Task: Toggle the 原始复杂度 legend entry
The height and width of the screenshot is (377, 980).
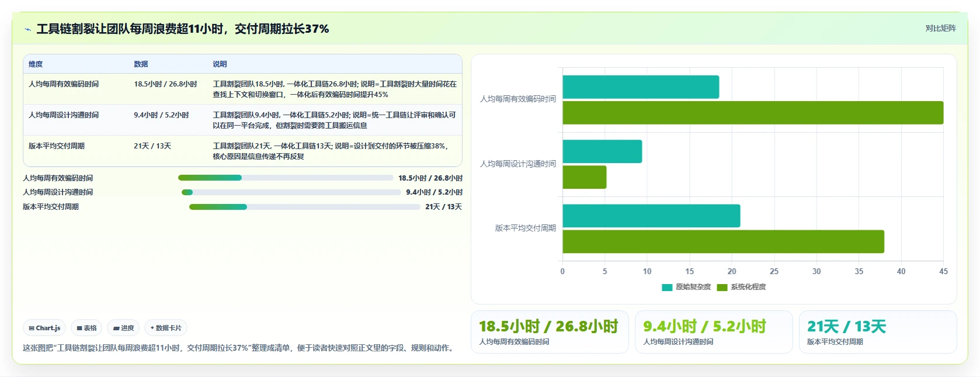Action: pos(686,287)
